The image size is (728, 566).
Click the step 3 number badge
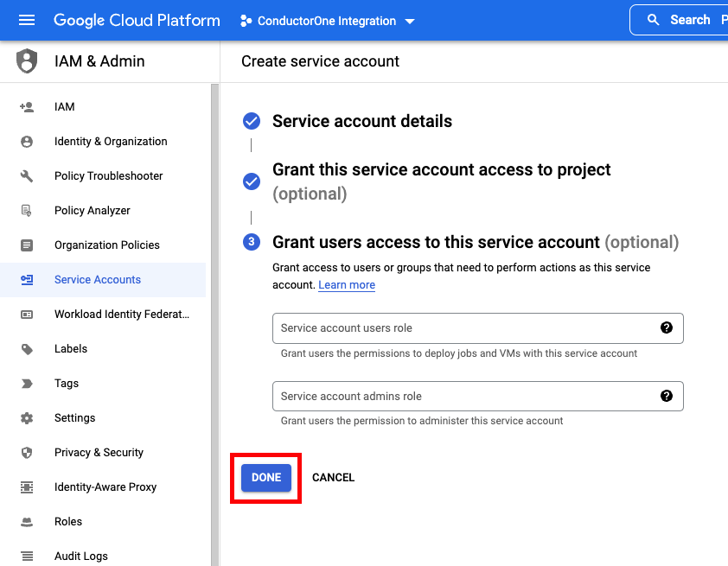click(252, 242)
